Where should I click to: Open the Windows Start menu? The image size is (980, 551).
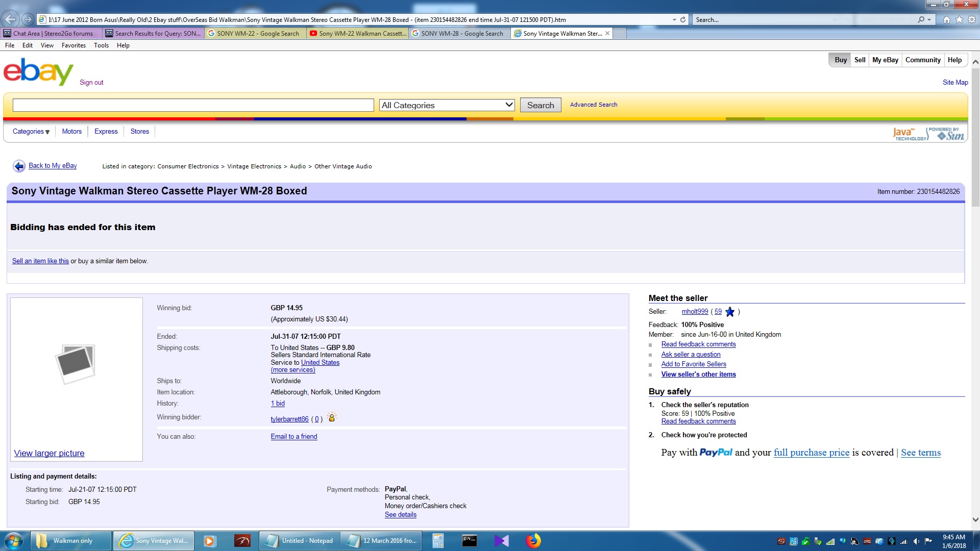[x=14, y=541]
